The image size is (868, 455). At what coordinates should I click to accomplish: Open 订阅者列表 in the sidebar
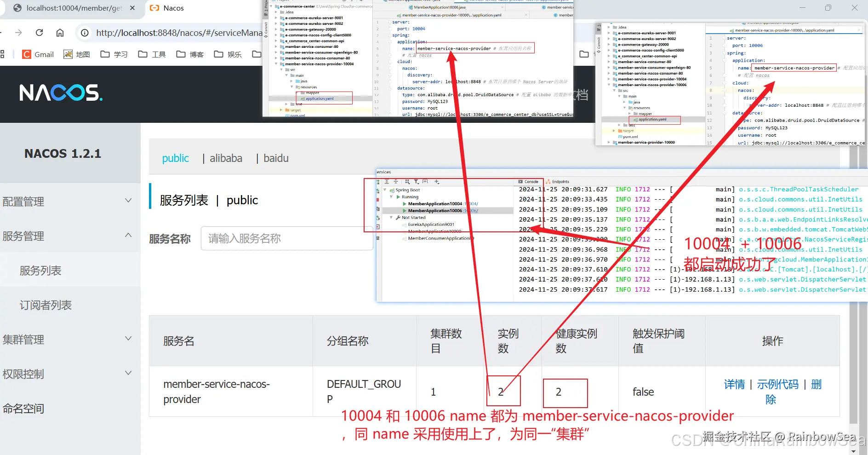(46, 305)
